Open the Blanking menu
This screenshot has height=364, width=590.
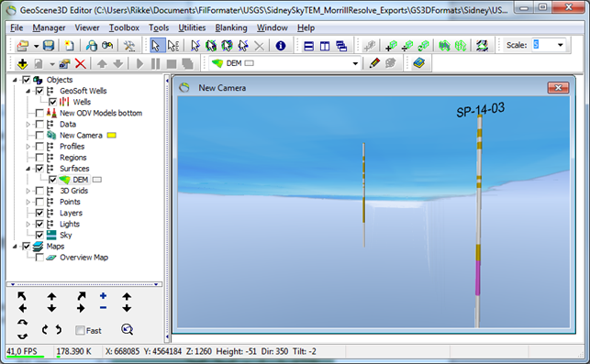tap(231, 28)
